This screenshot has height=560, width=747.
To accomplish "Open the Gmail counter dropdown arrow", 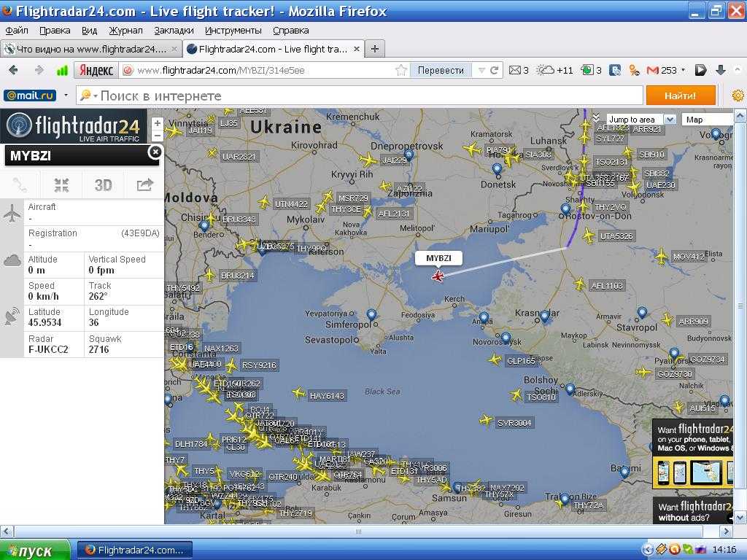I will 684,70.
